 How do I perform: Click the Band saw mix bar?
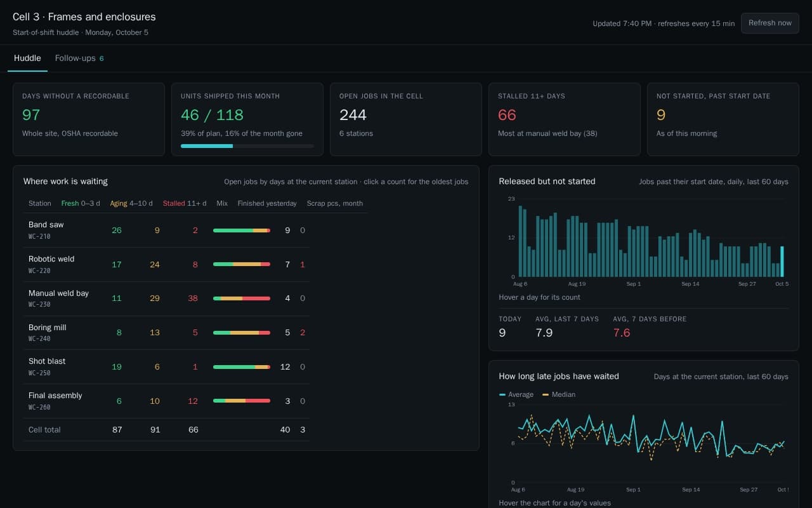[242, 230]
